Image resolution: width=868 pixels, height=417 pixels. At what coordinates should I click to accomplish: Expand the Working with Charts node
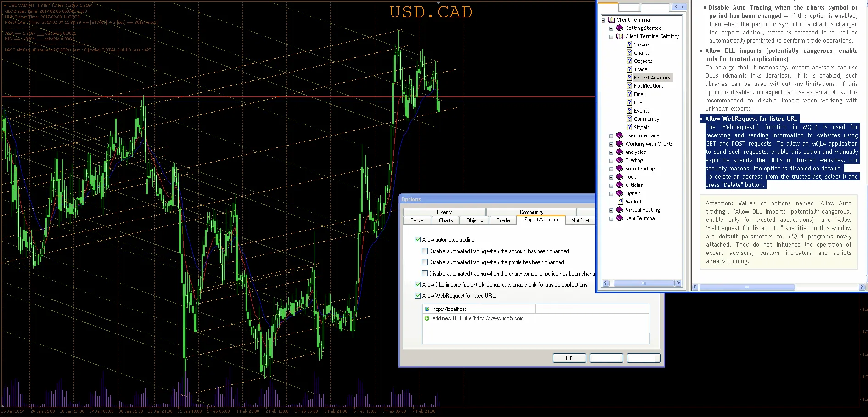(611, 144)
